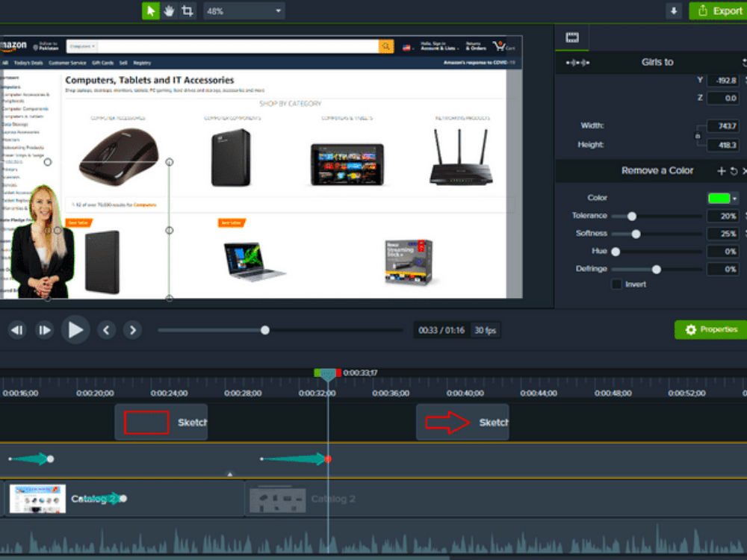Viewport: 747px width, 560px height.
Task: Choose the Crop tool
Action: point(187,11)
